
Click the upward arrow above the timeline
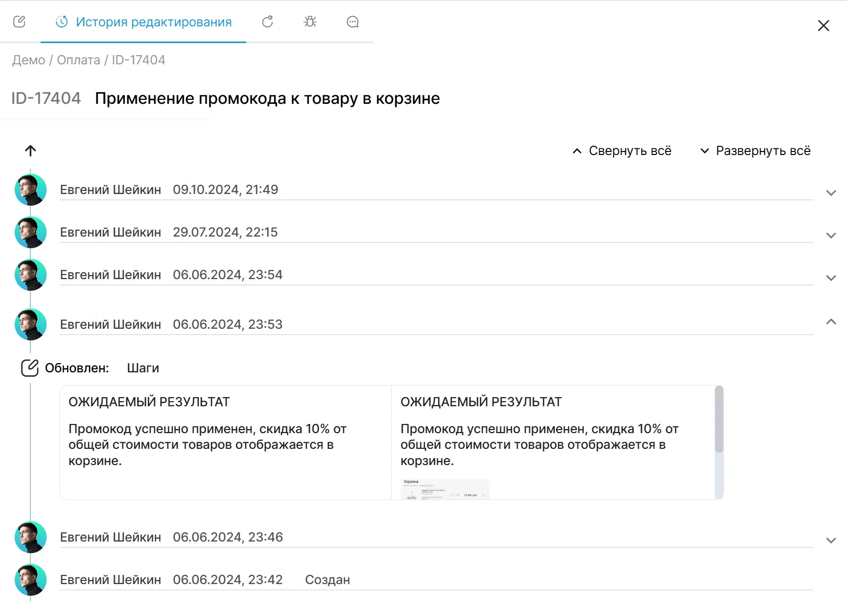(31, 150)
